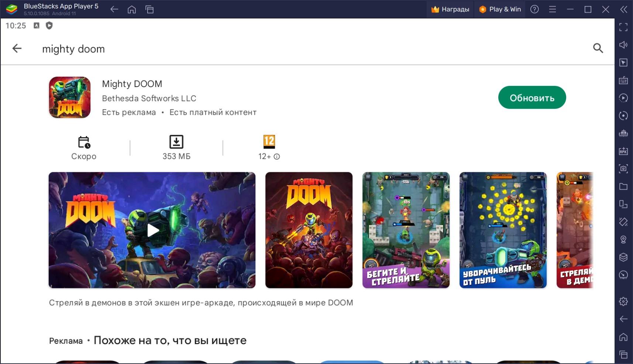
Task: Open the 'Уворачивайтесь от пуль' screenshot
Action: 503,230
